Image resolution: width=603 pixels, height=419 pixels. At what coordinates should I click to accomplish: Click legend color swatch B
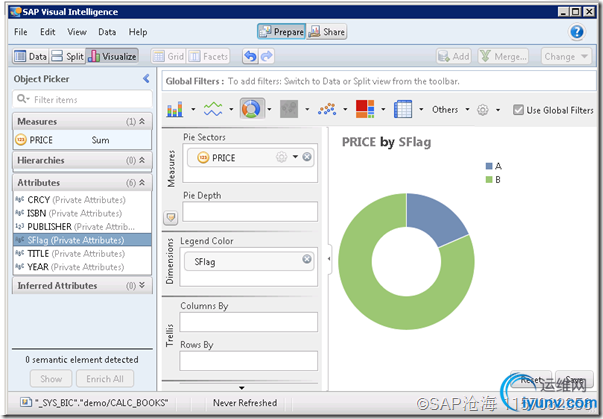pos(489,180)
